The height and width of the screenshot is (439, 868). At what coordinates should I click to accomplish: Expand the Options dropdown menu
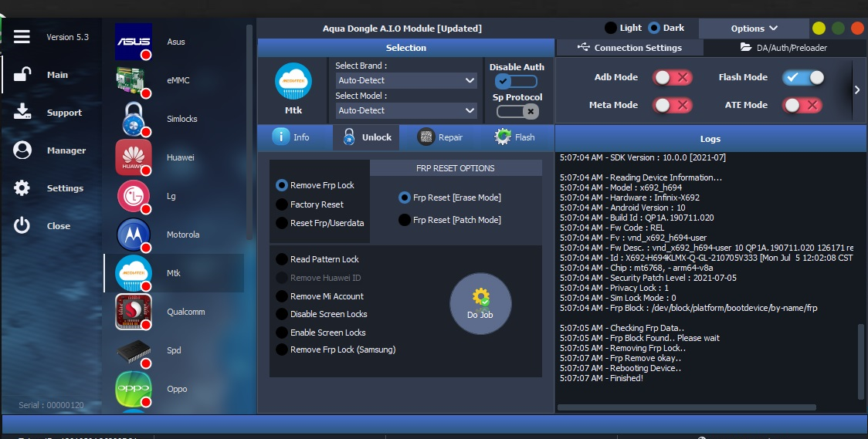[754, 29]
